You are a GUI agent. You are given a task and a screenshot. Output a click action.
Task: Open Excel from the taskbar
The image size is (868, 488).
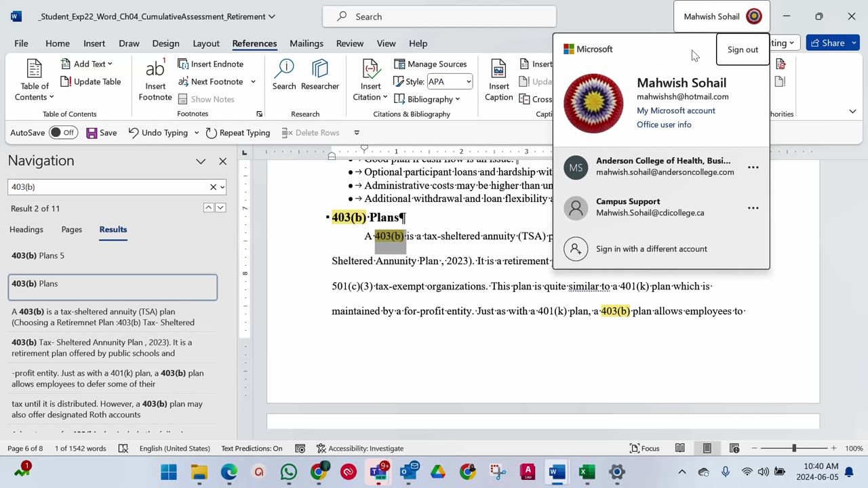[587, 472]
